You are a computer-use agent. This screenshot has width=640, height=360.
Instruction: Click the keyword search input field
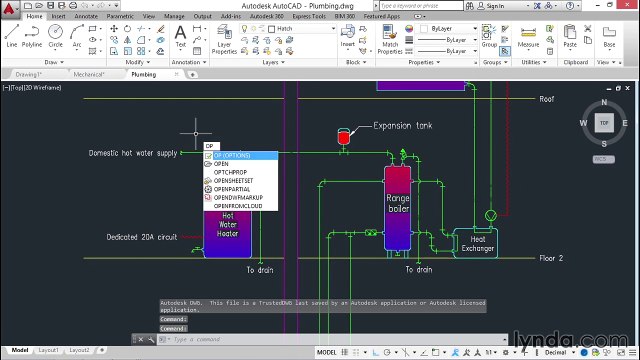coord(421,6)
